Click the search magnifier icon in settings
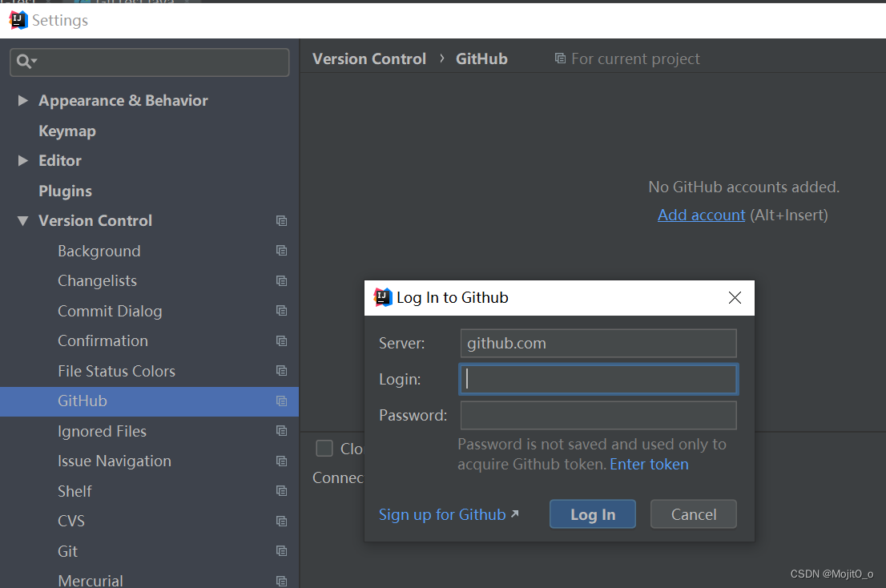886x588 pixels. pyautogui.click(x=26, y=61)
